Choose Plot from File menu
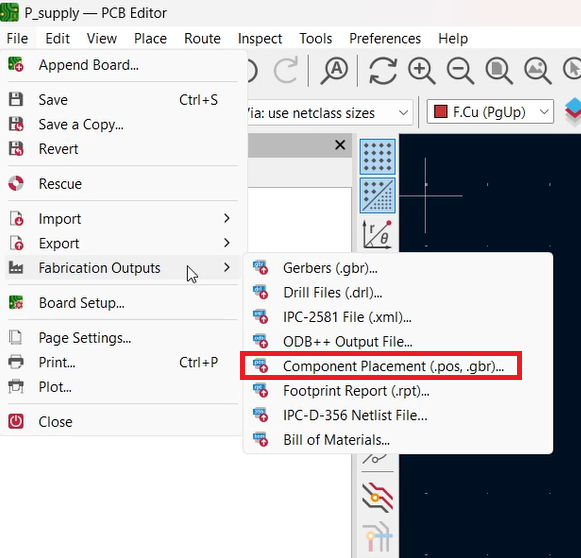Screen dimensions: 581x558 (123, 387)
